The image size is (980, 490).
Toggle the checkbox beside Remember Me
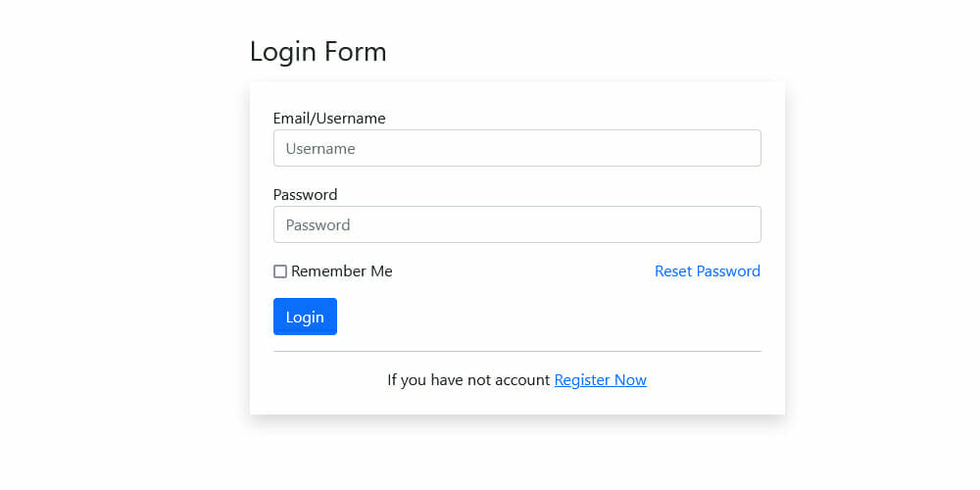click(280, 271)
